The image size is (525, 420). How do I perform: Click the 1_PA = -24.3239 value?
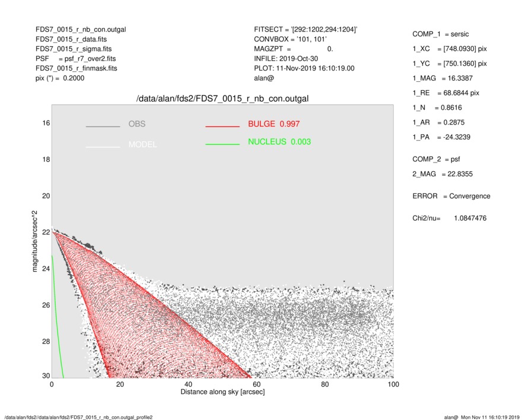[441, 137]
